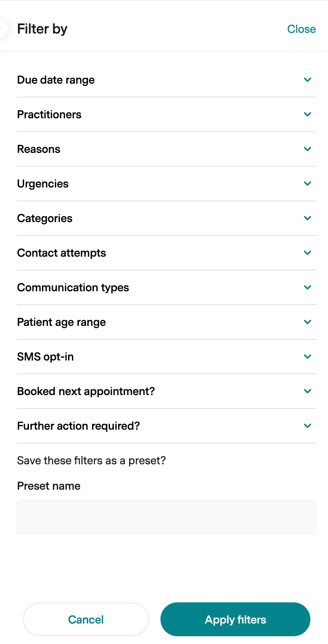
Task: Click the Due date range label
Action: pyautogui.click(x=56, y=80)
